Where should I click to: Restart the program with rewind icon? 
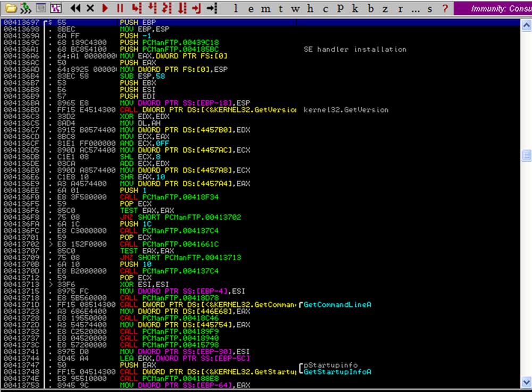[x=76, y=8]
